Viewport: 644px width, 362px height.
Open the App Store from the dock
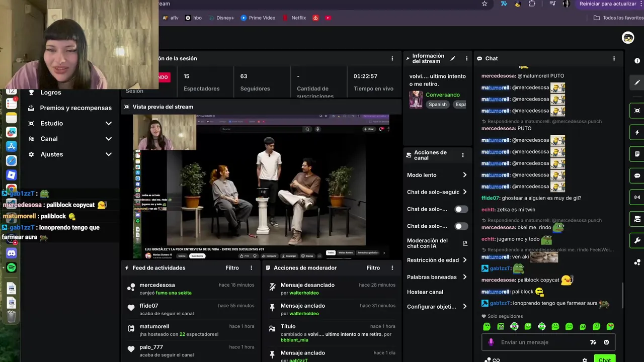11,146
